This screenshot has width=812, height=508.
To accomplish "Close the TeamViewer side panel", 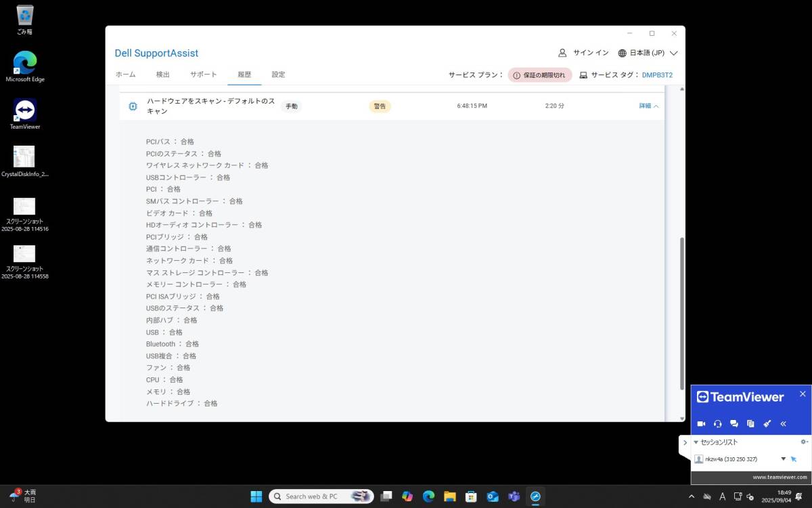I will point(803,394).
